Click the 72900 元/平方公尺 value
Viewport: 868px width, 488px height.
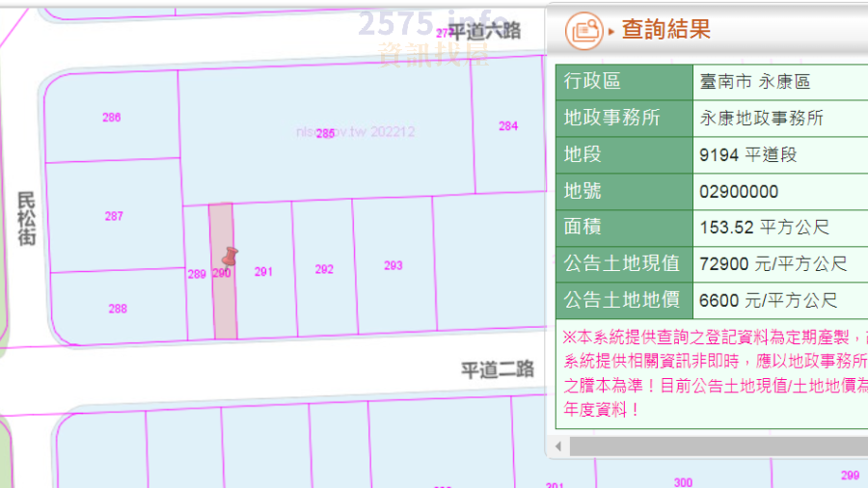pos(773,264)
